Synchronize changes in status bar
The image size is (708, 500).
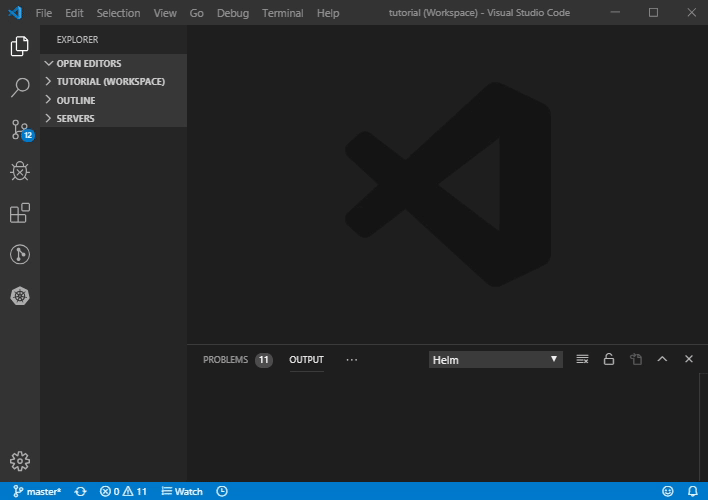pyautogui.click(x=80, y=491)
